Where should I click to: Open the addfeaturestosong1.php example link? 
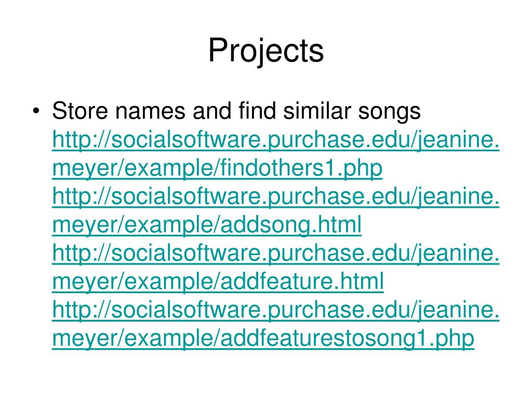pyautogui.click(x=263, y=339)
